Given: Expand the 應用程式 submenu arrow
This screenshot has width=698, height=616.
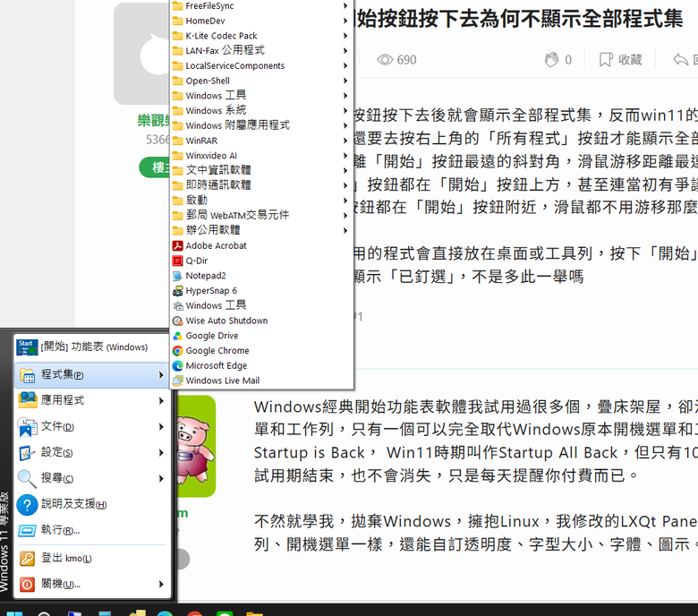Looking at the screenshot, I should click(161, 401).
